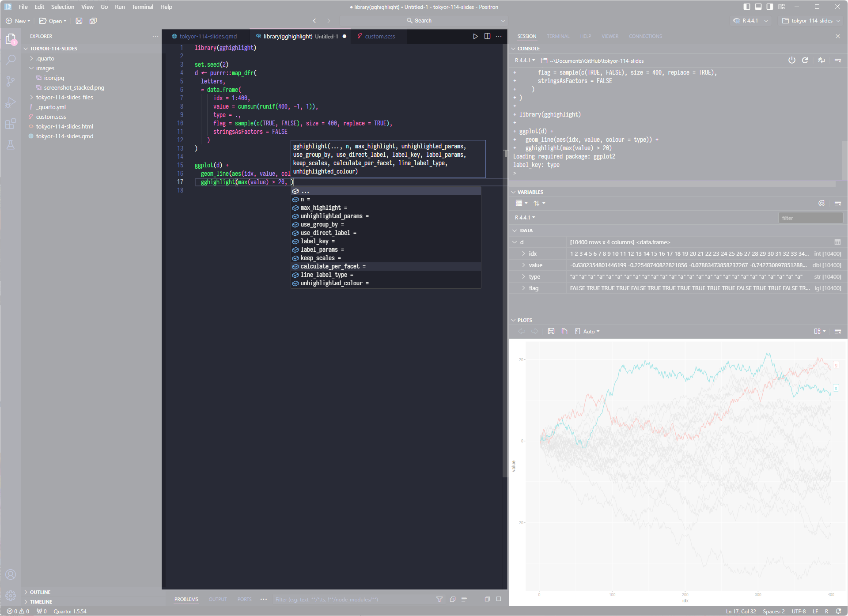Click the editor vertical scrollbar
This screenshot has height=616, width=848.
click(504, 309)
